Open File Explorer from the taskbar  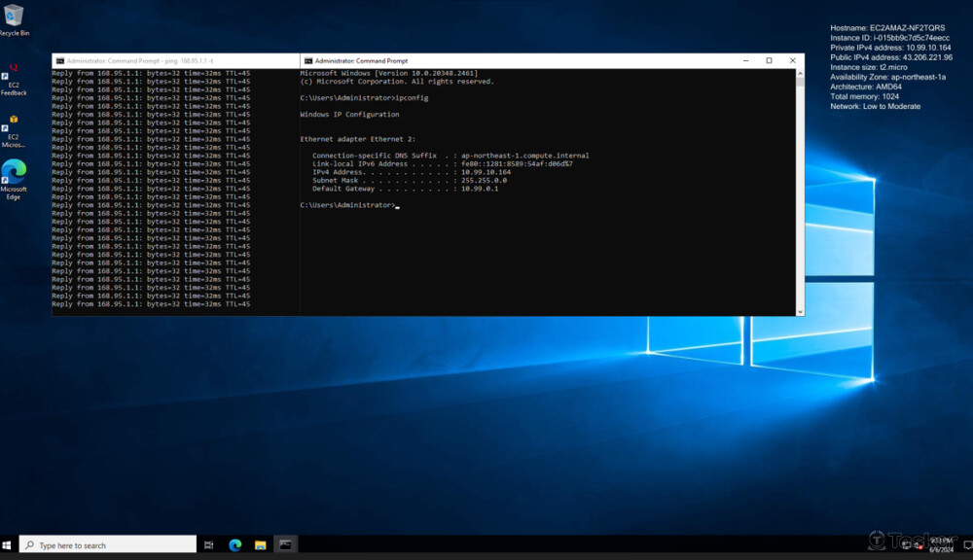(261, 545)
